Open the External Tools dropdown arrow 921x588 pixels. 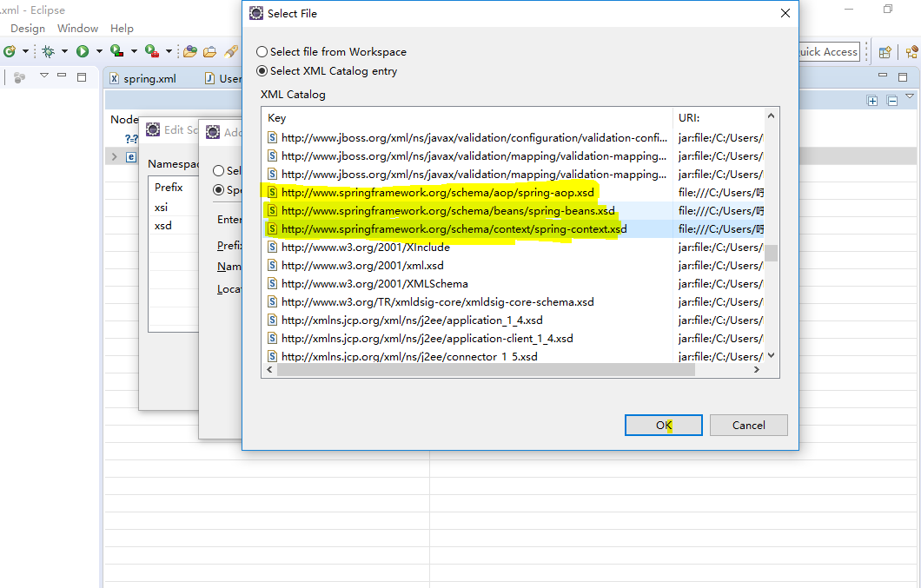pyautogui.click(x=169, y=52)
